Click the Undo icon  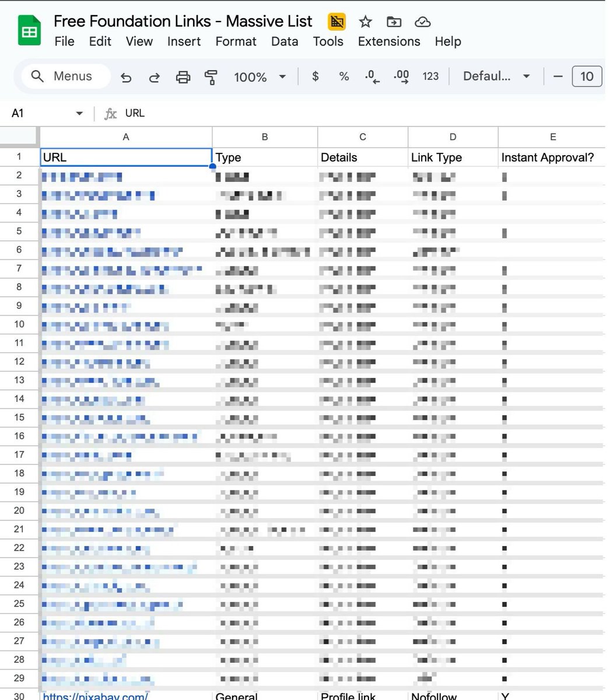coord(126,76)
